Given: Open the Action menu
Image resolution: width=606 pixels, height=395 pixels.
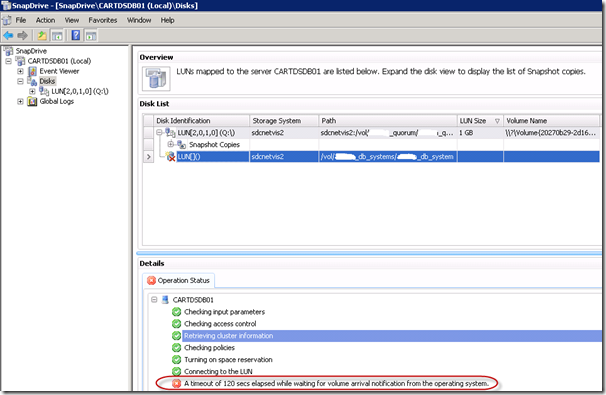Looking at the screenshot, I should (x=45, y=20).
